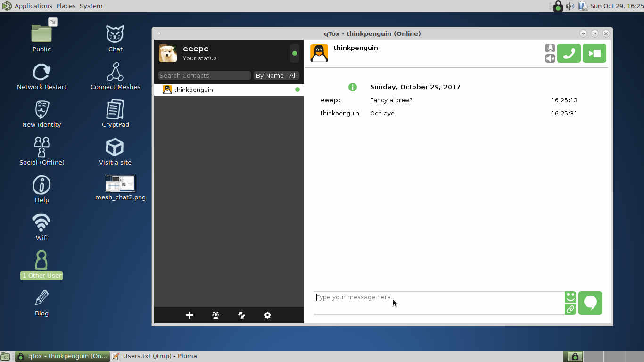Open the Public folder desktop icon
Screen dimensions: 644x362
pos(41,35)
